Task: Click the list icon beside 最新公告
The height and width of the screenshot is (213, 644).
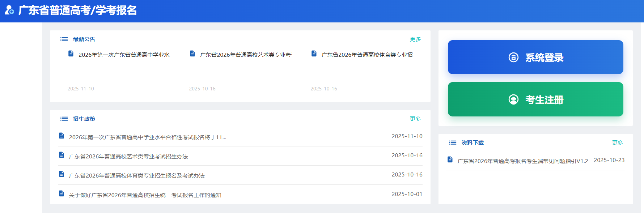Action: pos(64,39)
